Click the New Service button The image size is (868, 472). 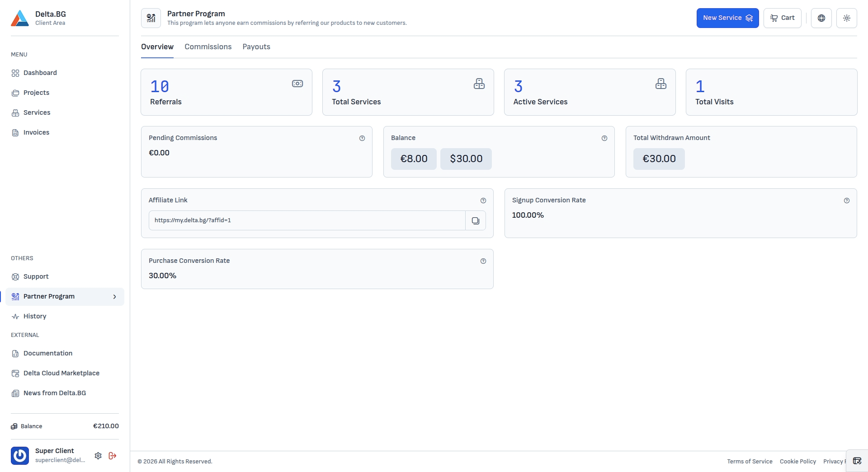pos(727,18)
